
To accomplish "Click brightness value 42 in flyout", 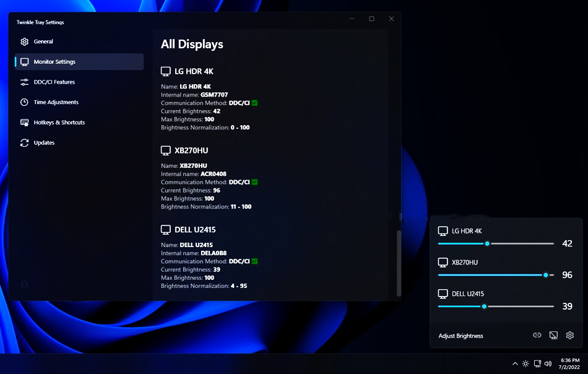I will 568,244.
